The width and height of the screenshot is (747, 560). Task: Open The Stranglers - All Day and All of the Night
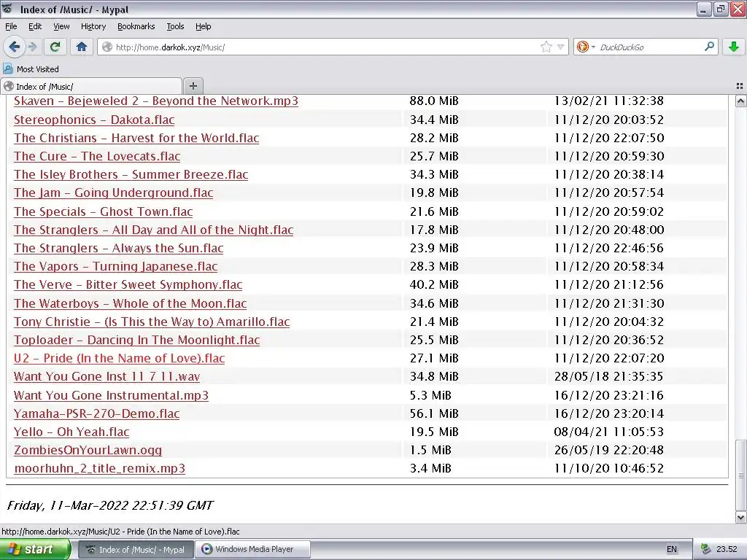[x=153, y=230]
